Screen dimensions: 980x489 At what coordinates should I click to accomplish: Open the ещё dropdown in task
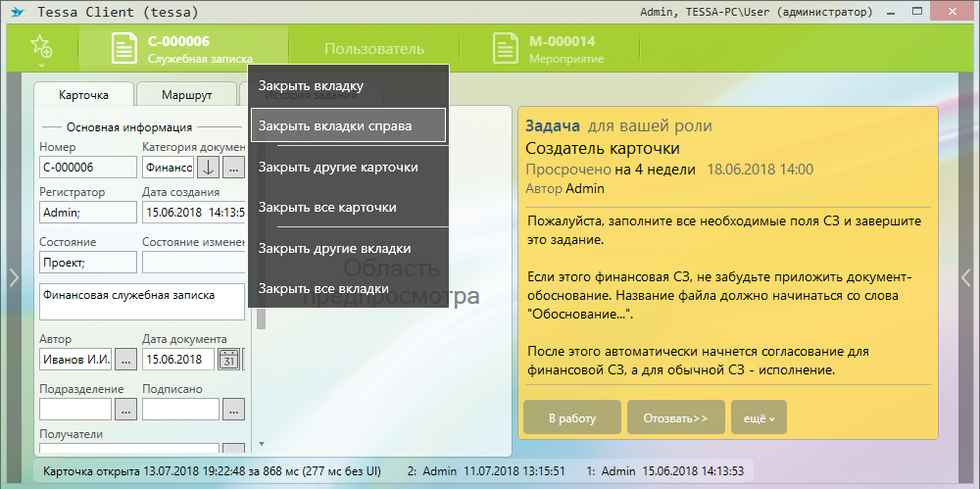pos(759,417)
